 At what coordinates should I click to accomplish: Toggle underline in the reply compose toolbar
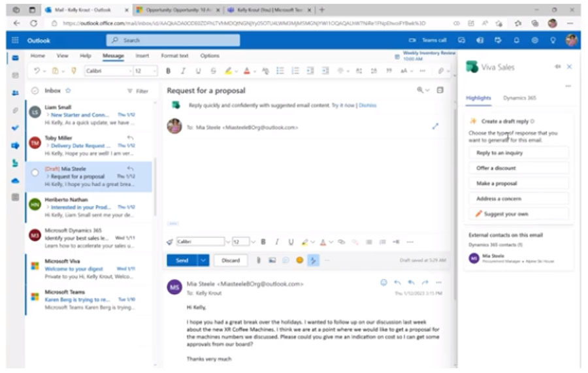(291, 242)
